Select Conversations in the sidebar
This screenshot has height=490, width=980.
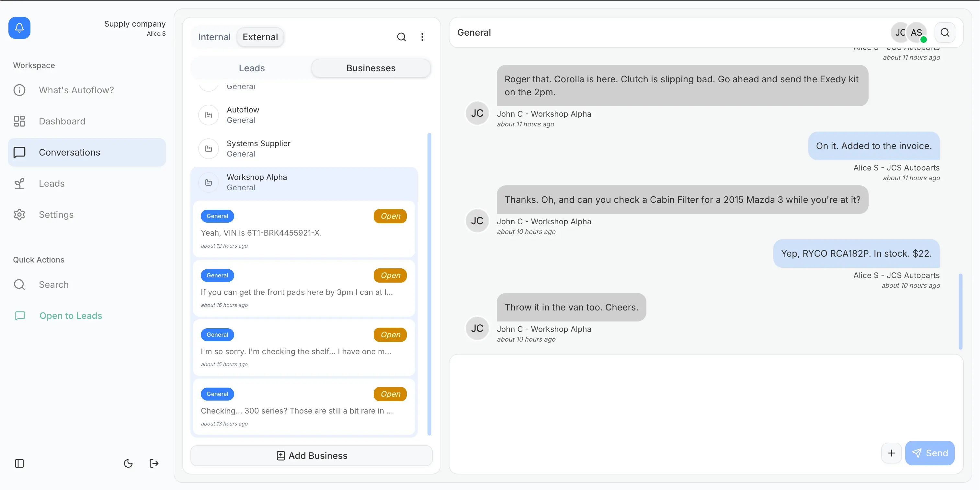click(x=87, y=152)
